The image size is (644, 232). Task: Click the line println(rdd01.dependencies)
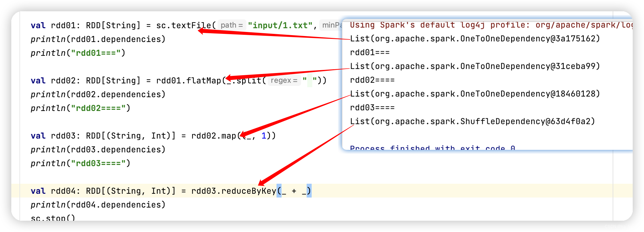click(x=98, y=39)
